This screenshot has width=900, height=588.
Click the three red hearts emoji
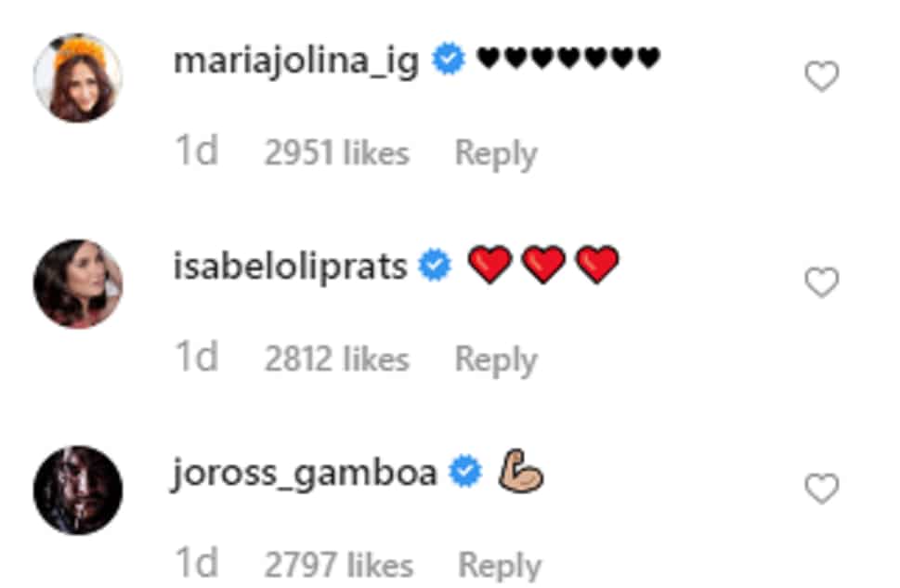(x=543, y=265)
